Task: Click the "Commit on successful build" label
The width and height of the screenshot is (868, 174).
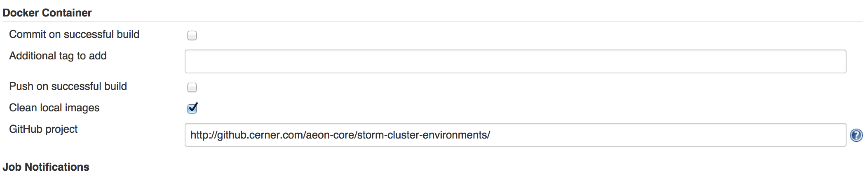Action: 74,34
